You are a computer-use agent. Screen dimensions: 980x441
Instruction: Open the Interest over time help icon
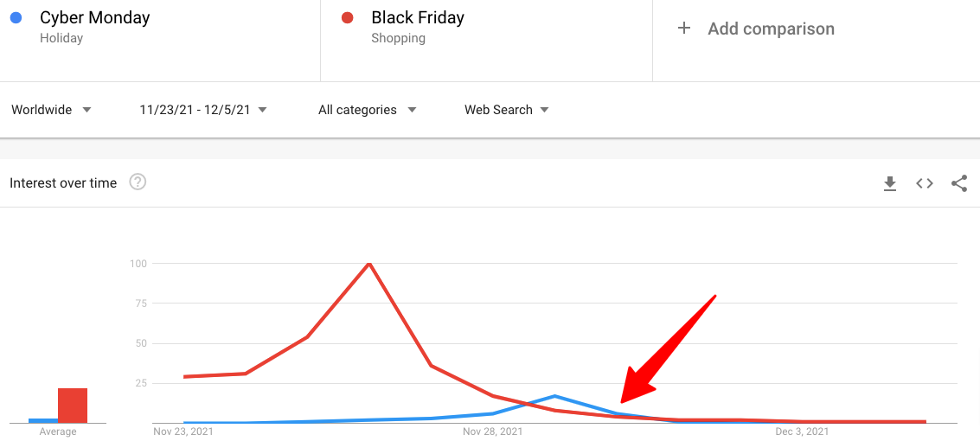(x=138, y=182)
